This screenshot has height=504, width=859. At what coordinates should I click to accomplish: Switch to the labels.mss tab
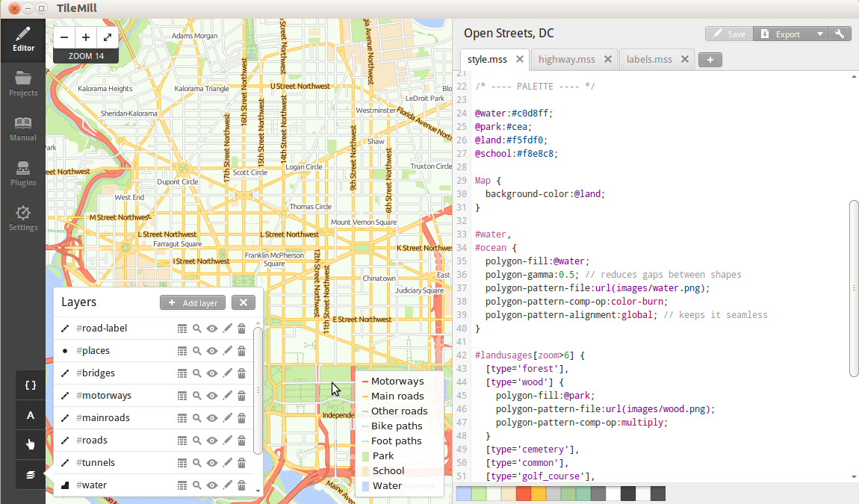coord(649,60)
